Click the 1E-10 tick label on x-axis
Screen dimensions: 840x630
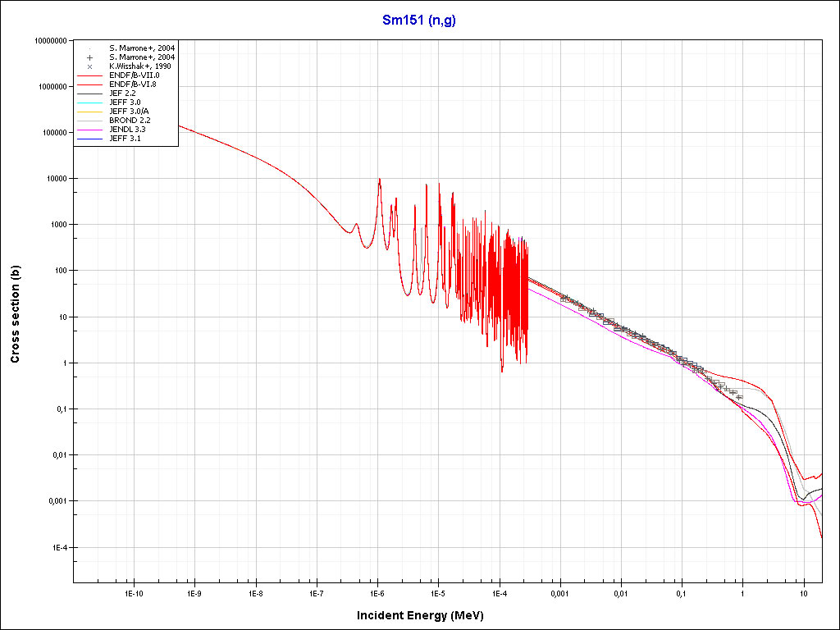pyautogui.click(x=134, y=592)
